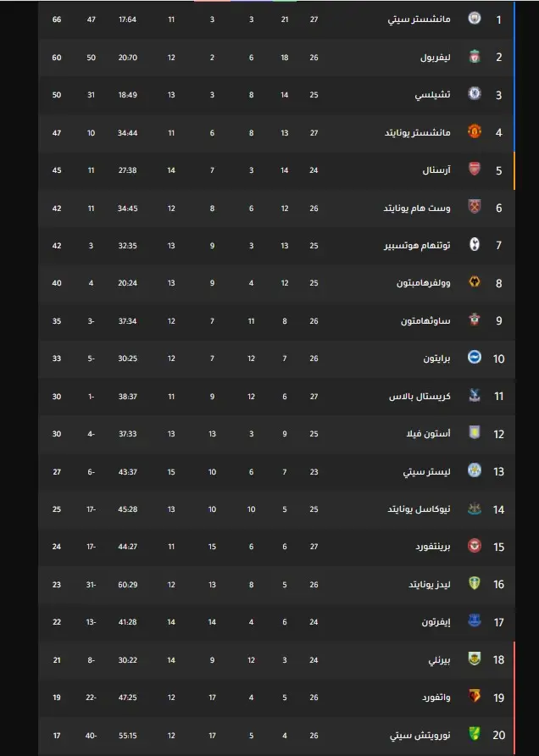Click Brentford's 24 points value
Viewport: 539px width, 756px height.
coord(57,547)
